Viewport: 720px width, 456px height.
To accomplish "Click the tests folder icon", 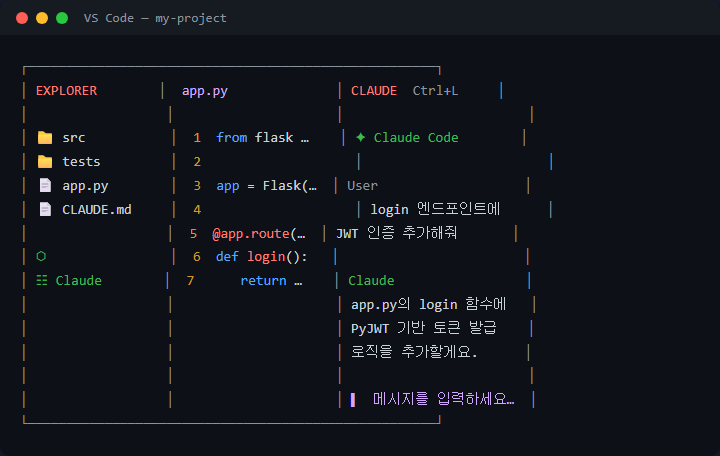I will click(x=45, y=162).
